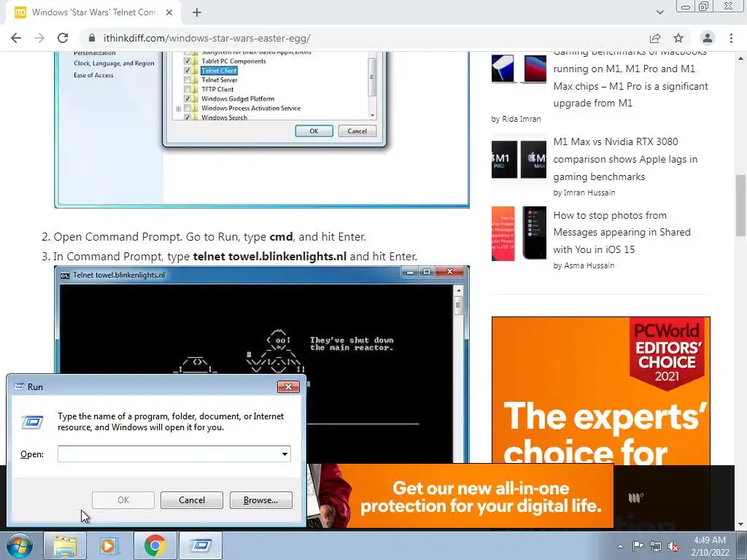Click the Windows Start orb
The image size is (747, 560).
click(x=20, y=545)
